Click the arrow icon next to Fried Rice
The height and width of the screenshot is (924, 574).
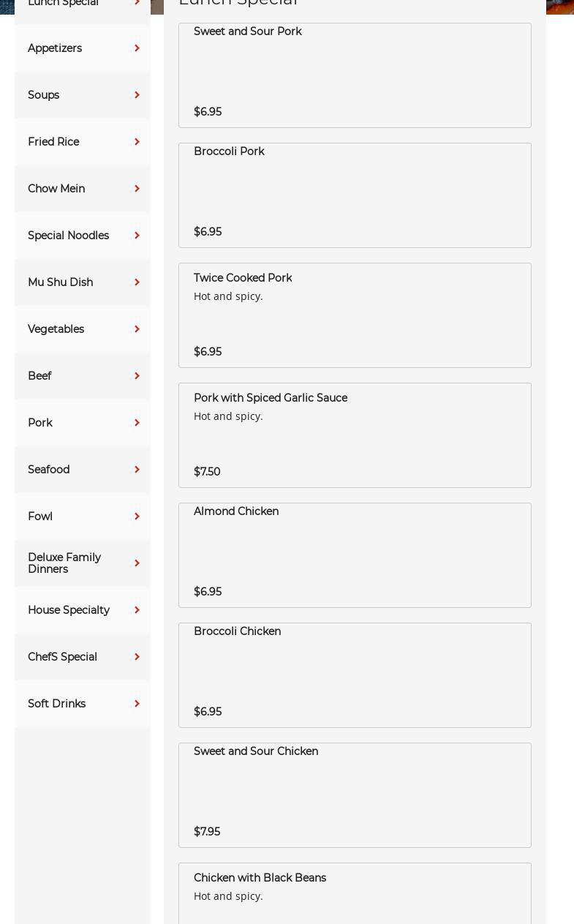click(x=137, y=142)
